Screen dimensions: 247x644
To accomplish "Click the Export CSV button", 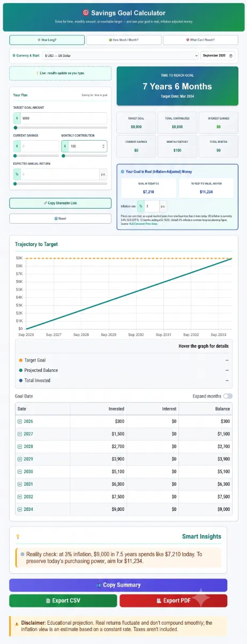I will click(x=63, y=601).
